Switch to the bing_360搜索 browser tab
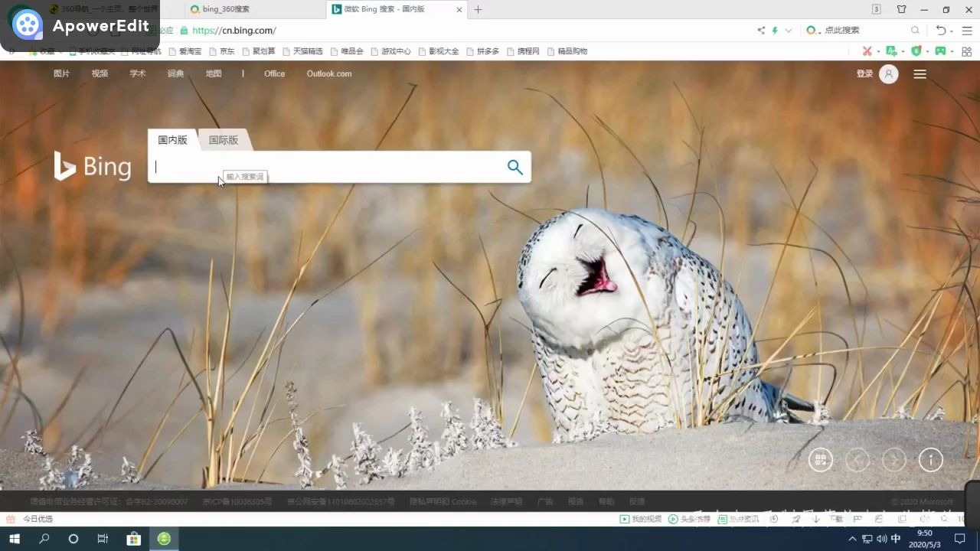The height and width of the screenshot is (551, 980). point(254,9)
